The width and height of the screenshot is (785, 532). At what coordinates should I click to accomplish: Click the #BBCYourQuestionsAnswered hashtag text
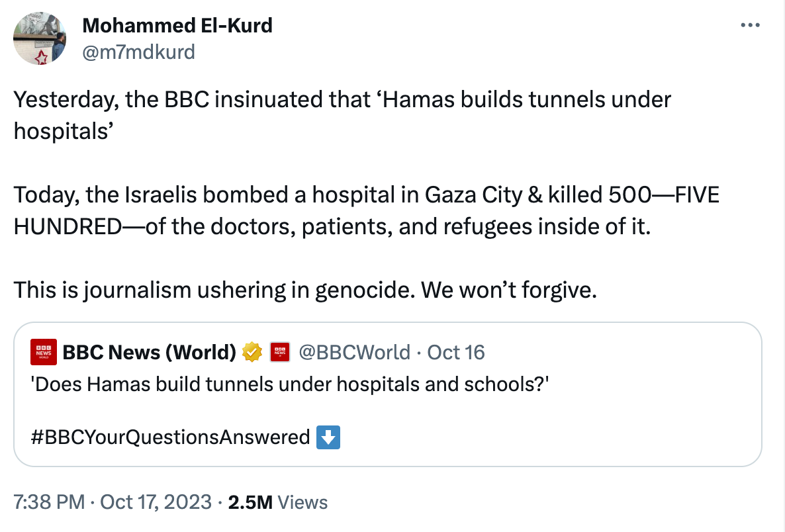pos(171,437)
